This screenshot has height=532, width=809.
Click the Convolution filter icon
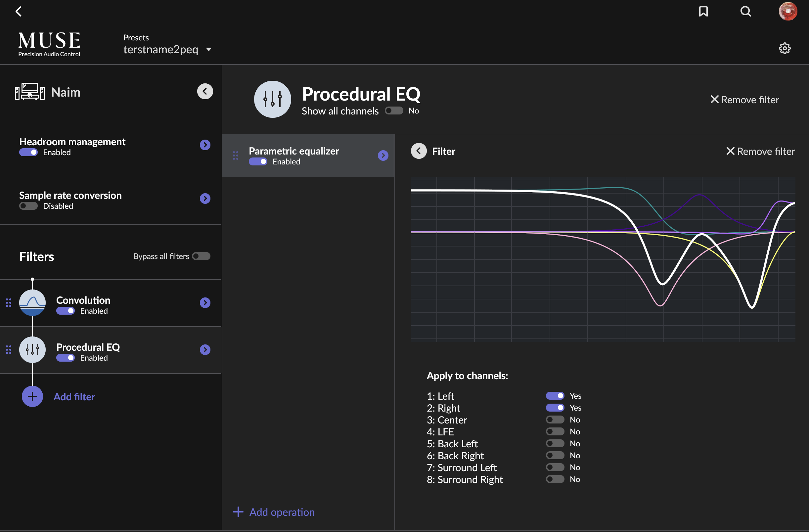click(32, 302)
